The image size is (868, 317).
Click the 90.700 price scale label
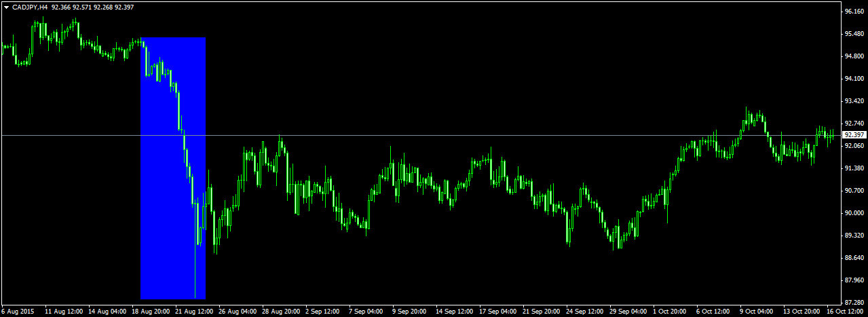[853, 191]
